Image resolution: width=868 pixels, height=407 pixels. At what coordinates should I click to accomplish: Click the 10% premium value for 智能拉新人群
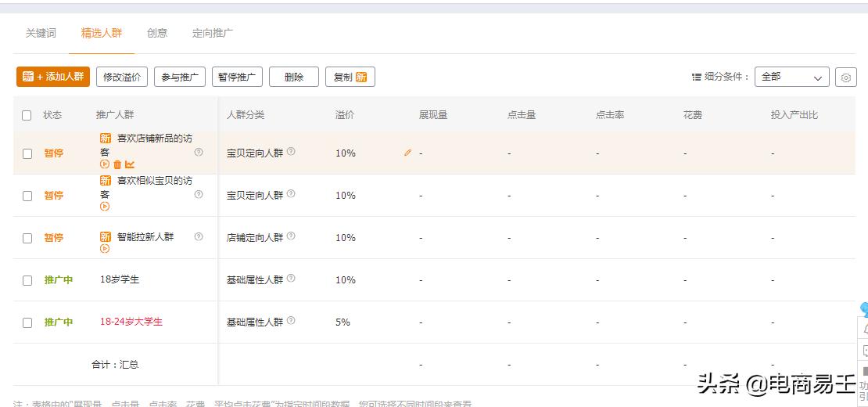(x=346, y=238)
